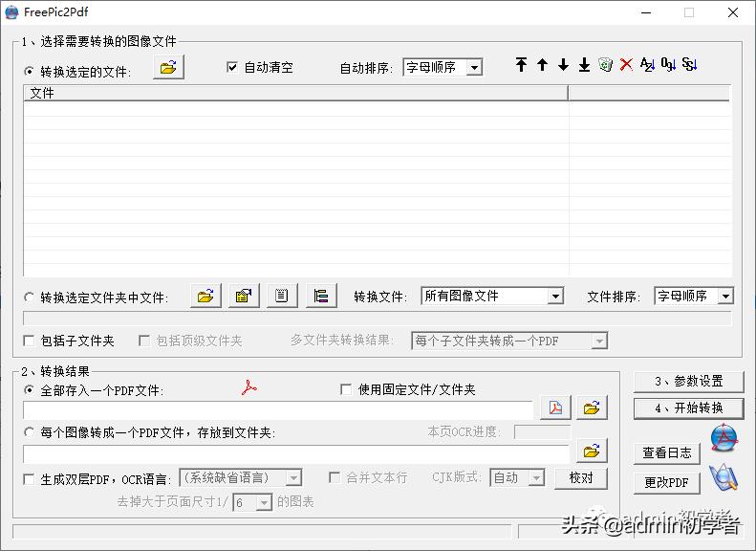756x551 pixels.
Task: Sort files numerically with 09 icon
Action: [668, 64]
